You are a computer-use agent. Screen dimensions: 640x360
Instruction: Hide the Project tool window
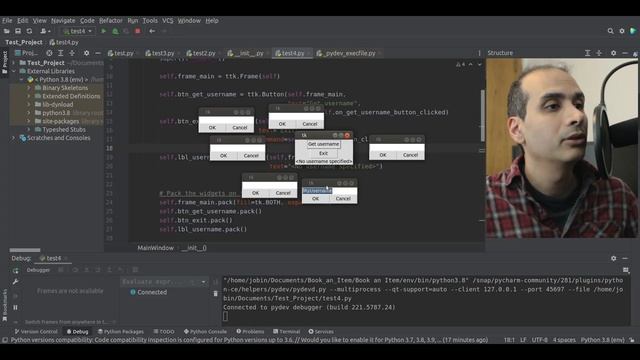tap(98, 53)
